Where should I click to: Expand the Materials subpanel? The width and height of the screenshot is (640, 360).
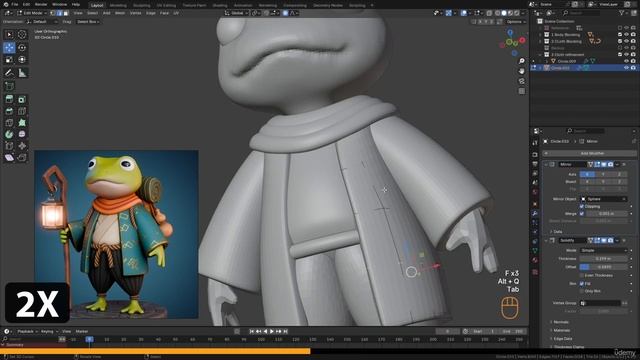561,330
